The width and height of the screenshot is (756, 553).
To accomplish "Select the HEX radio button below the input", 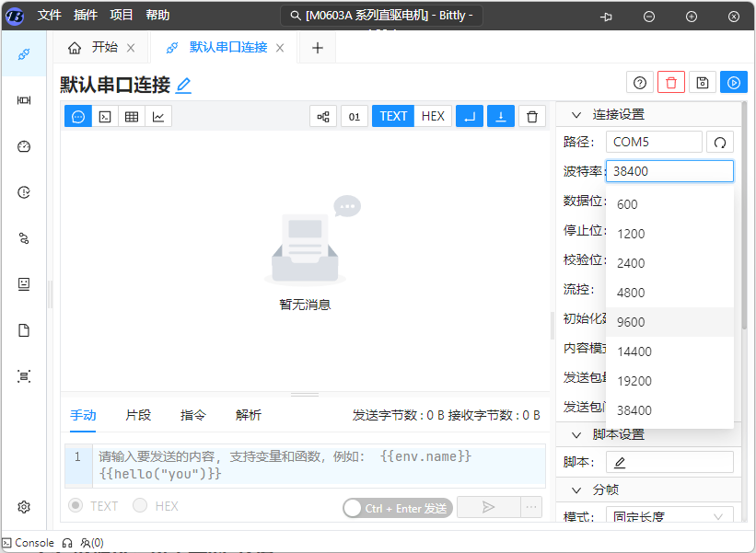I will coord(140,505).
